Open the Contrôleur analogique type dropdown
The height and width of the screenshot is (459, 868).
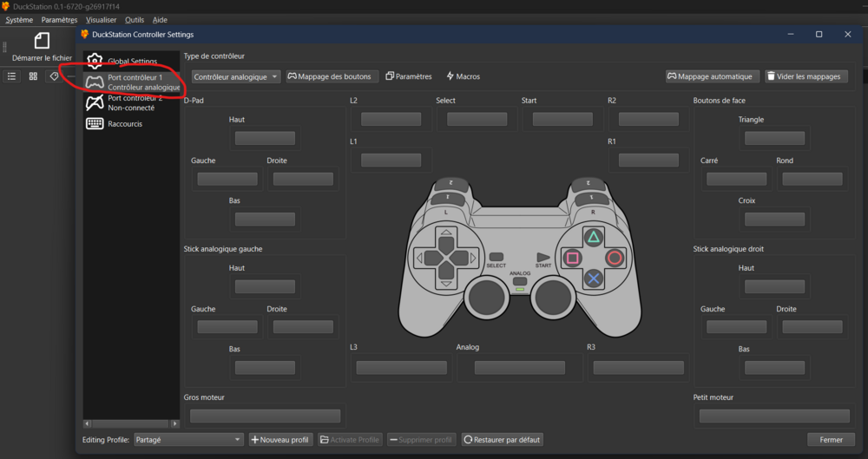click(x=236, y=76)
